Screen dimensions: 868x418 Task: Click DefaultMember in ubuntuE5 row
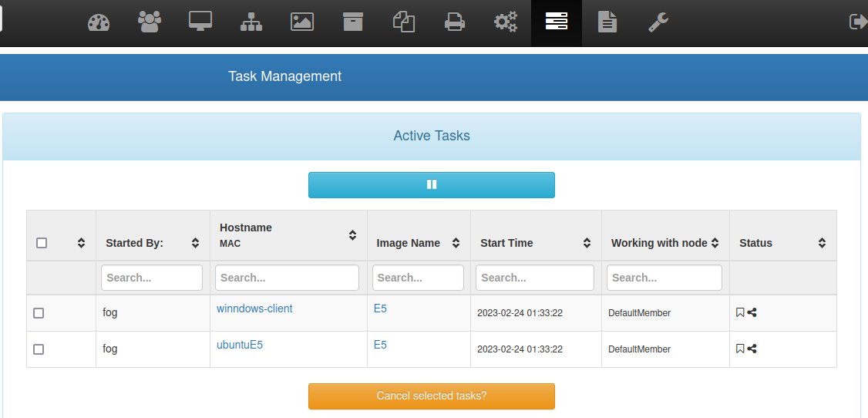click(x=639, y=349)
